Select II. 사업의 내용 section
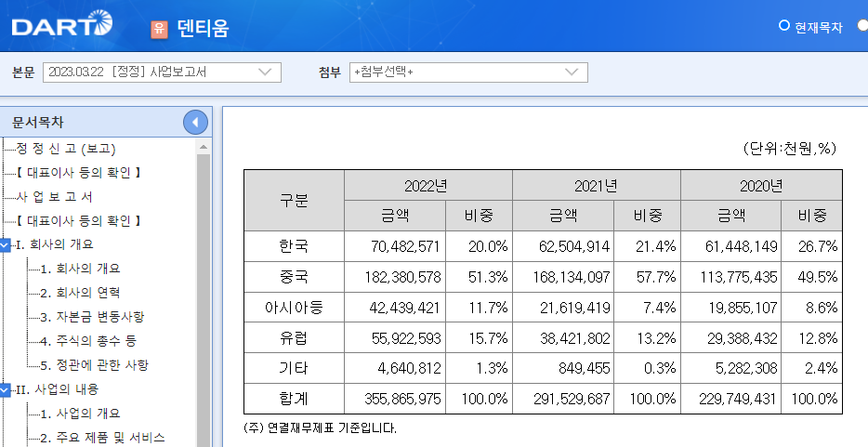 coord(57,389)
